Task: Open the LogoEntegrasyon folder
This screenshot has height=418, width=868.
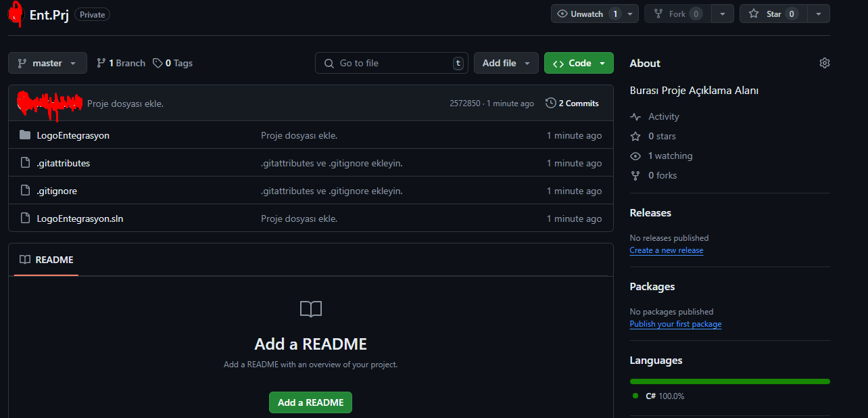Action: (x=73, y=135)
